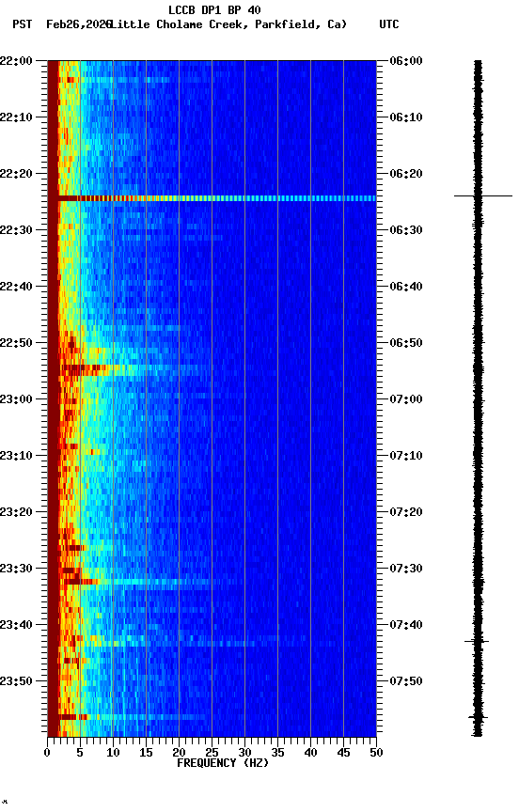Click the 10 Hz frequency tick label
Viewport: 519px width, 812px height.
coord(113,753)
